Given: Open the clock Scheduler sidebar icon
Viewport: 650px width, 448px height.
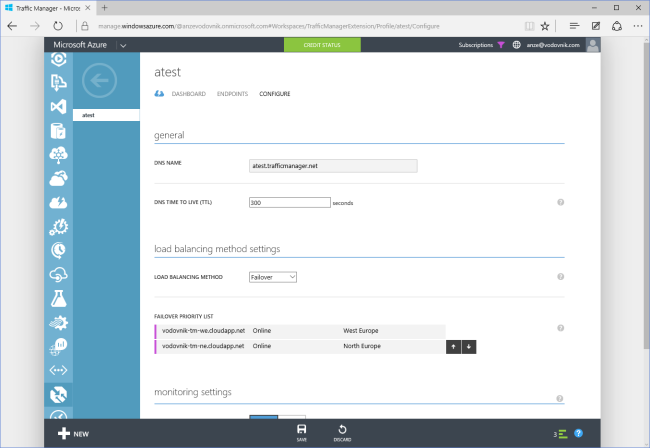Looking at the screenshot, I should (58, 250).
